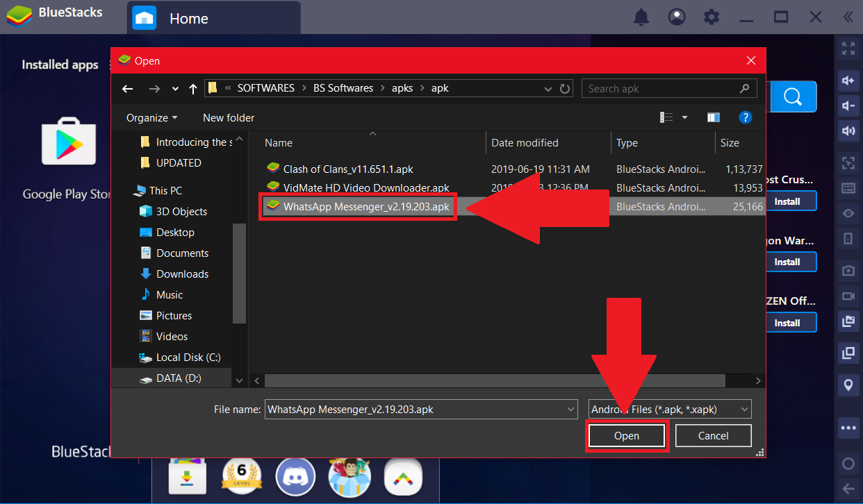Viewport: 863px width, 504px height.
Task: Set location using the pin icon
Action: [x=848, y=385]
